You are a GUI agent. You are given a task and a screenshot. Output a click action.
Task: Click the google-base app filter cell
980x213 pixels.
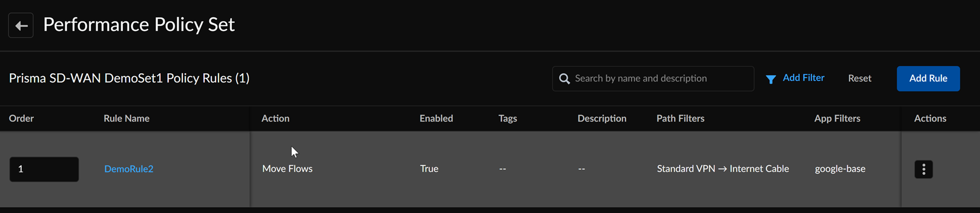(x=840, y=169)
